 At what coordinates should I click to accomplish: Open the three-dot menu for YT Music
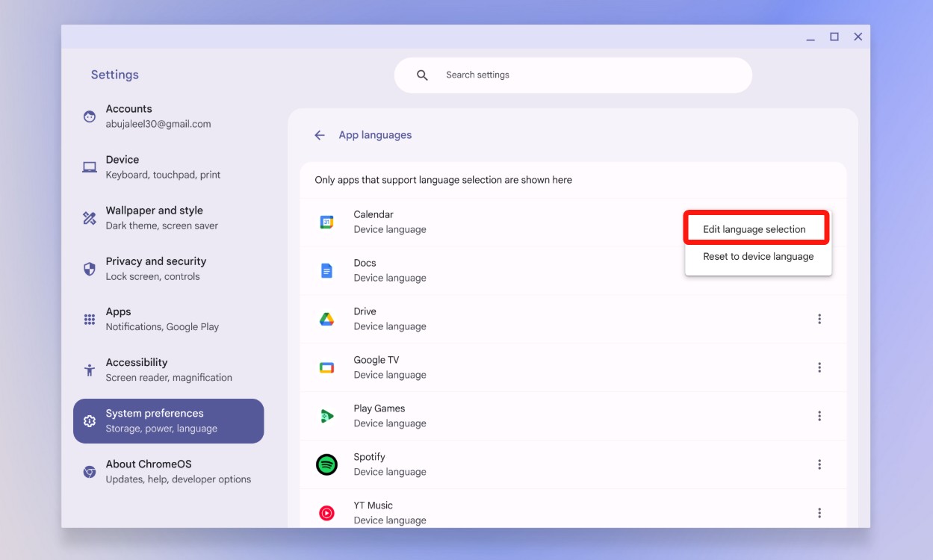click(x=819, y=513)
